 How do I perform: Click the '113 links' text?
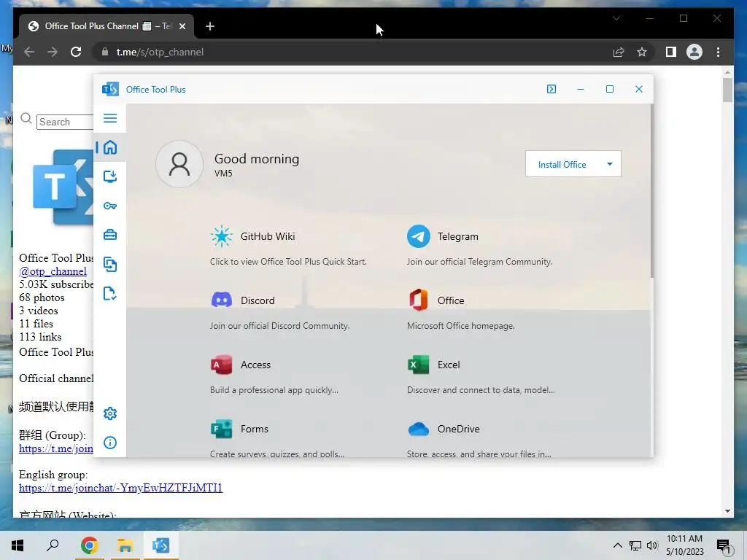[x=41, y=337]
